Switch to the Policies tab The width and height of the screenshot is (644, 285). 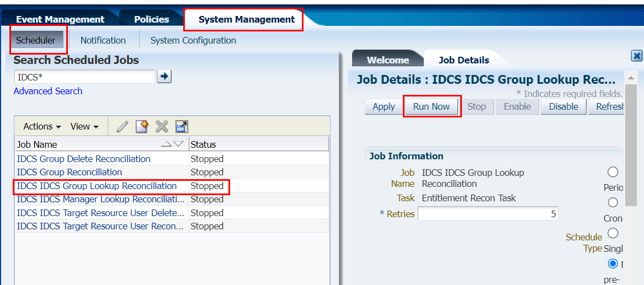(152, 19)
